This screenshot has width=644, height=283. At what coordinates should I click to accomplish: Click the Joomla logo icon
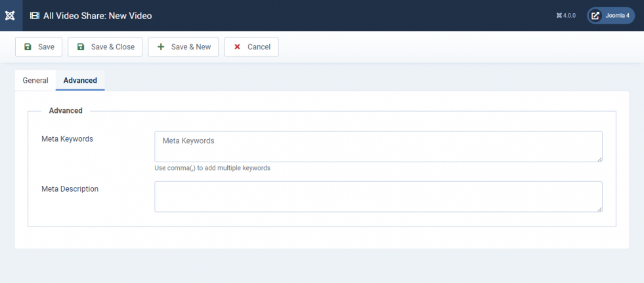pos(10,16)
